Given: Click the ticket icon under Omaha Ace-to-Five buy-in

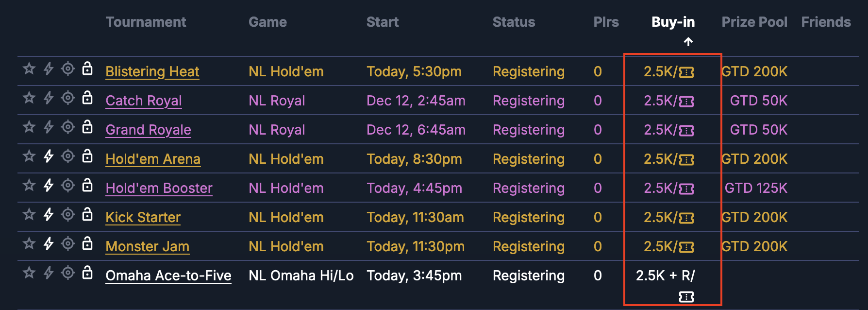Looking at the screenshot, I should pos(686,296).
